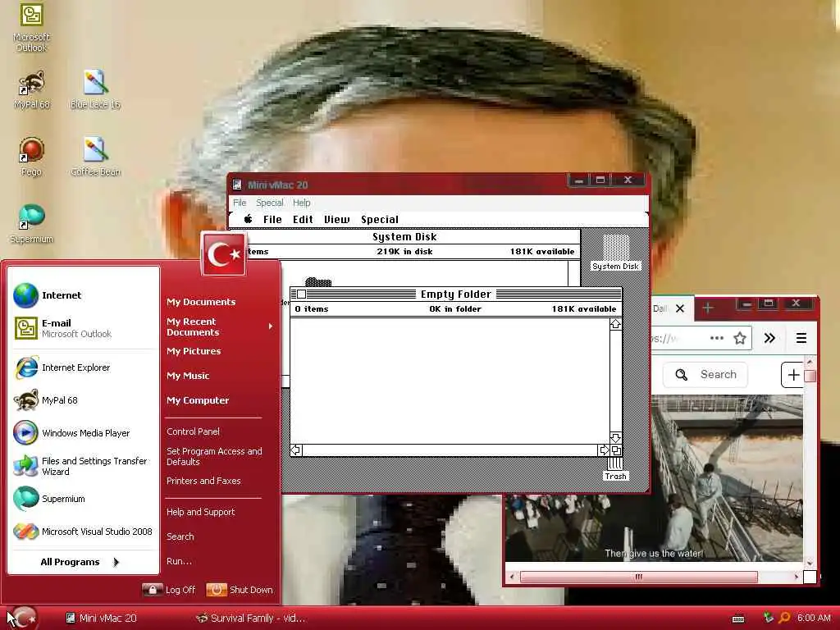Click the Turkish flag user picture
The width and height of the screenshot is (840, 630).
click(224, 254)
